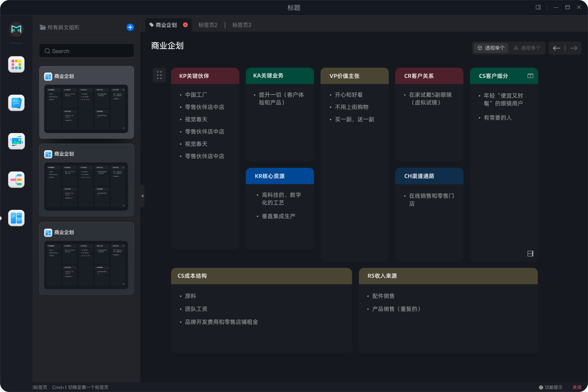Toggle 透视多个 view mode
The height and width of the screenshot is (392, 588).
527,48
